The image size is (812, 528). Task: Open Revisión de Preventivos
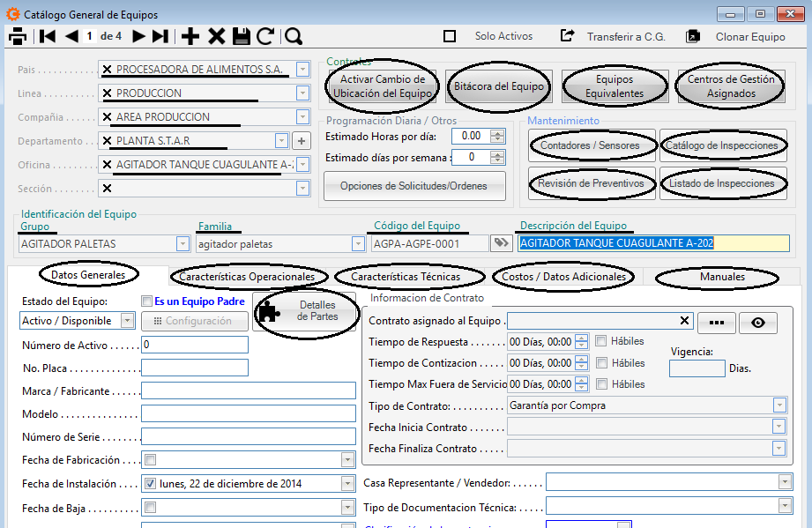coord(591,183)
